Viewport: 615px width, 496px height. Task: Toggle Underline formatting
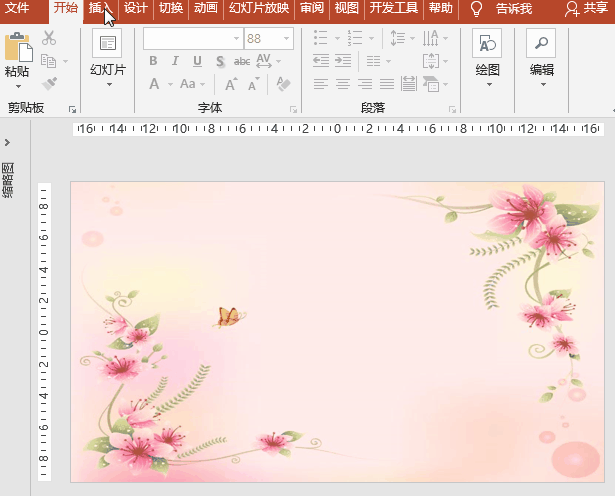pos(197,61)
